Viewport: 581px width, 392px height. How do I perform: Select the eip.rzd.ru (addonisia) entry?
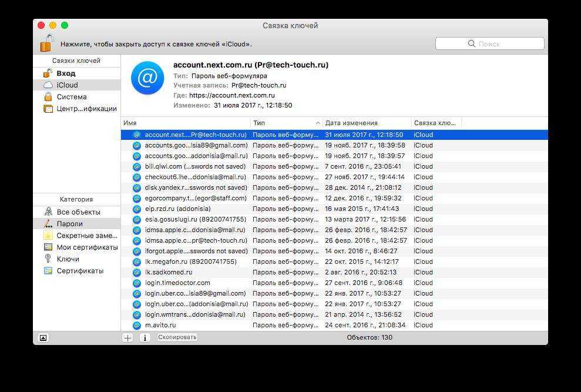click(x=334, y=209)
